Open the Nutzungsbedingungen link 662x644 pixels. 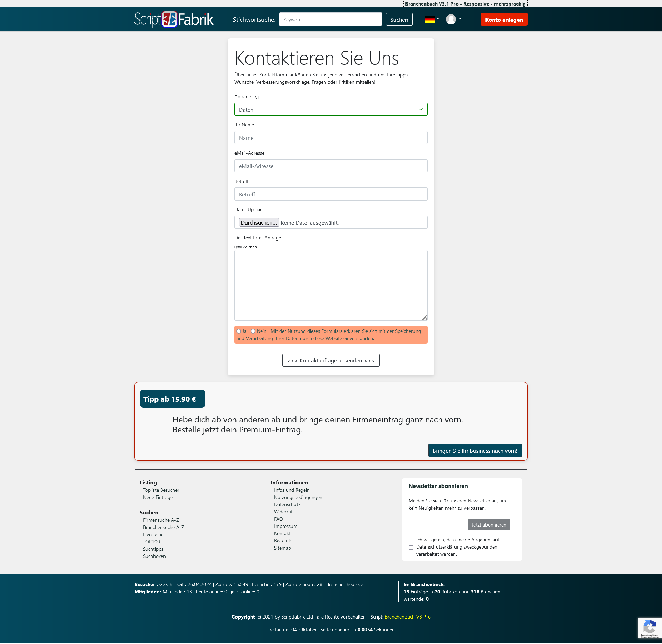tap(298, 498)
